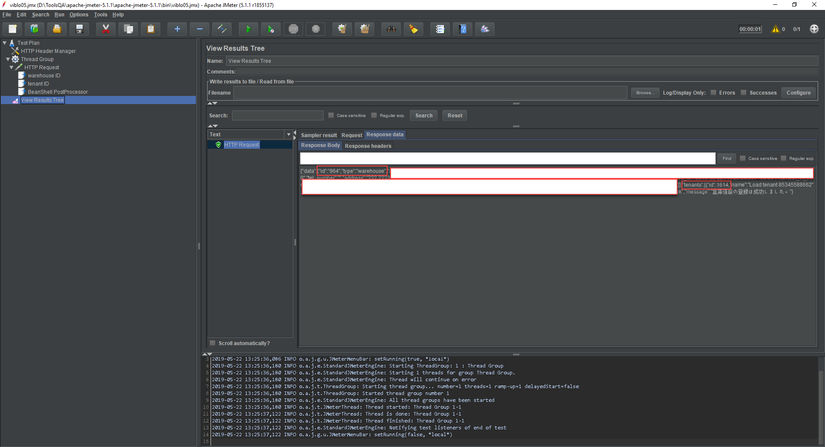Screen dimensions: 825x447
Task: Click the Remove minus toolbar icon
Action: pyautogui.click(x=199, y=29)
